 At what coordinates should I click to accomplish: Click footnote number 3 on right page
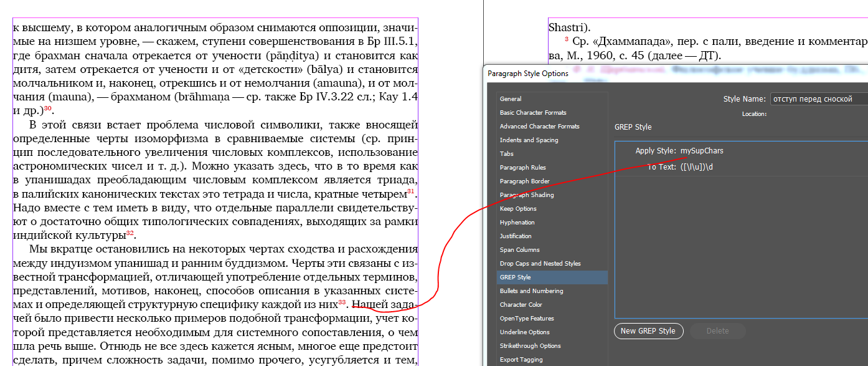[567, 40]
